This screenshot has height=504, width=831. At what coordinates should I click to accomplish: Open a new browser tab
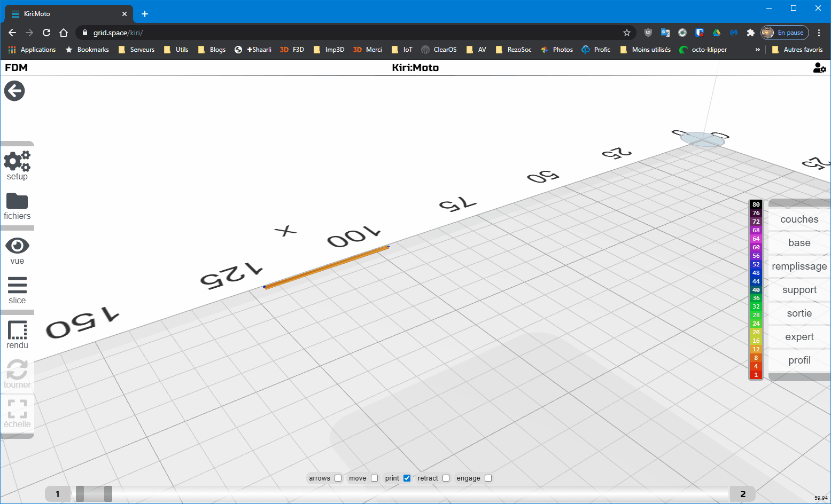145,14
